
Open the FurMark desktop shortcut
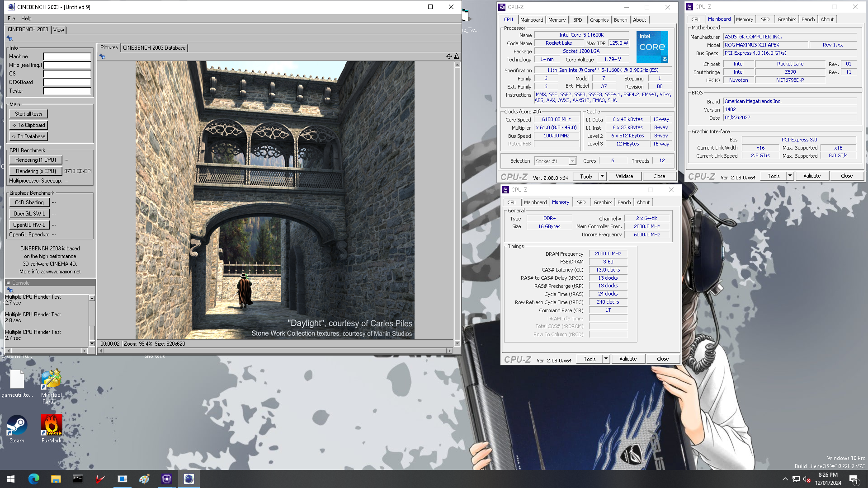pos(51,429)
